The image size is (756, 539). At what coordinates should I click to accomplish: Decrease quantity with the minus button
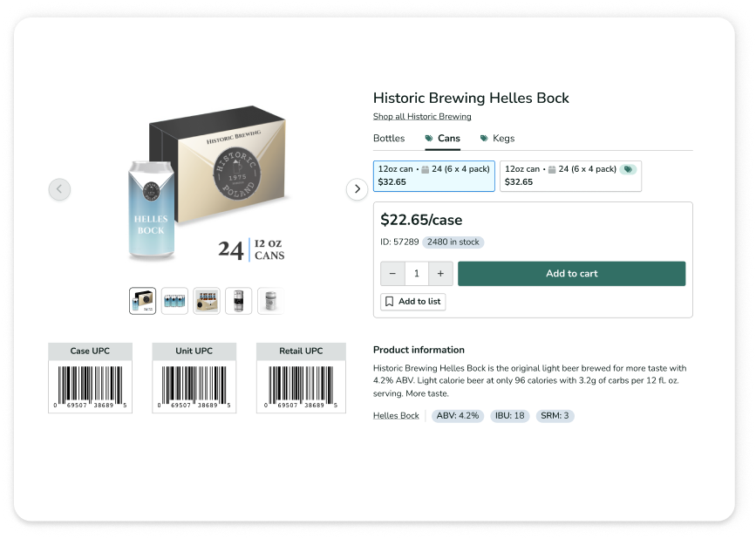392,274
